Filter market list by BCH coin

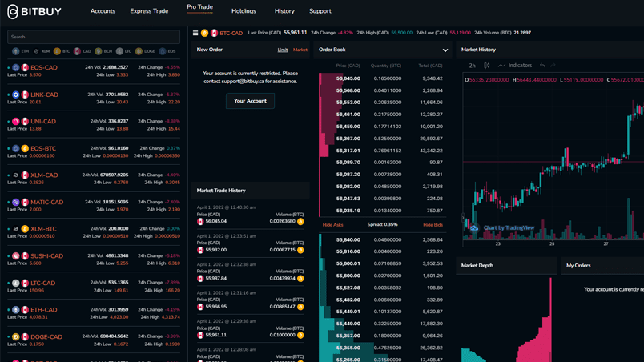point(103,51)
